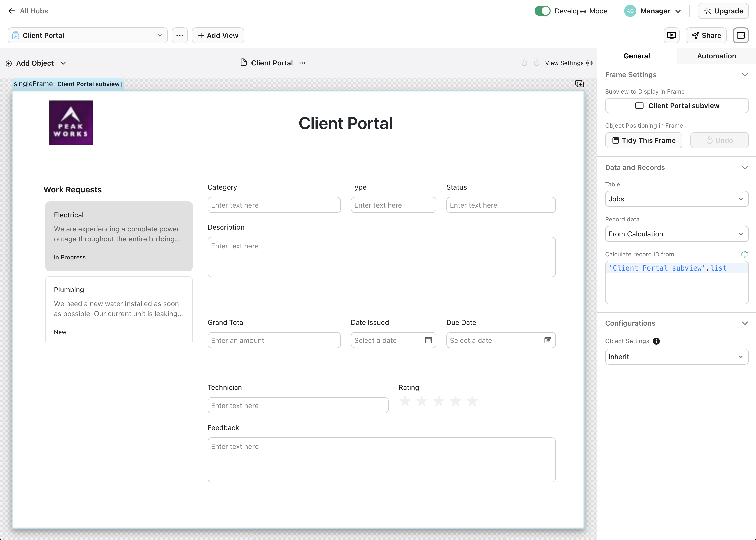756x540 pixels.
Task: Click the undo arrow above View Settings
Action: (x=524, y=63)
